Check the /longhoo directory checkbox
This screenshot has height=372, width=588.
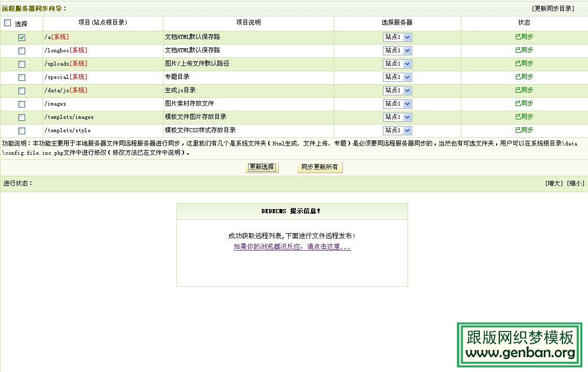pos(22,51)
